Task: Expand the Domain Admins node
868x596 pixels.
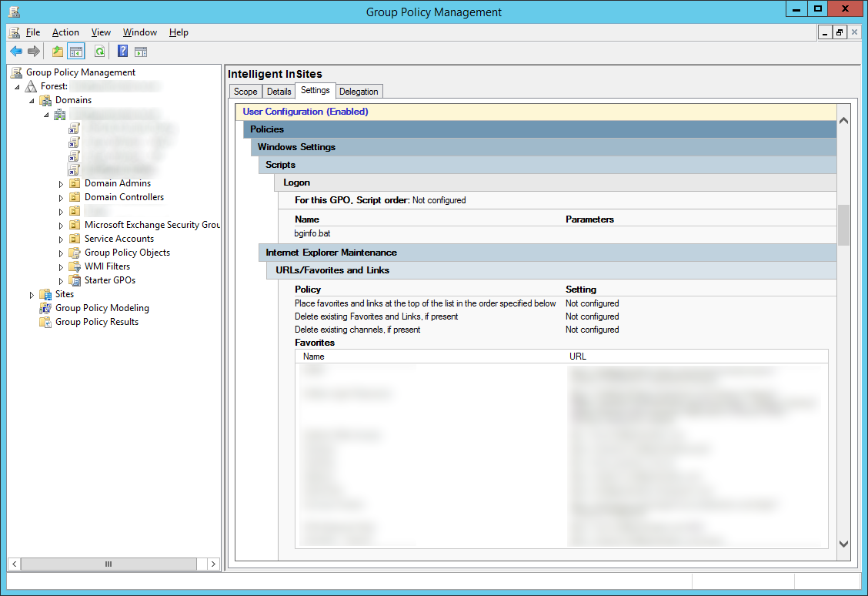Action: click(x=61, y=184)
